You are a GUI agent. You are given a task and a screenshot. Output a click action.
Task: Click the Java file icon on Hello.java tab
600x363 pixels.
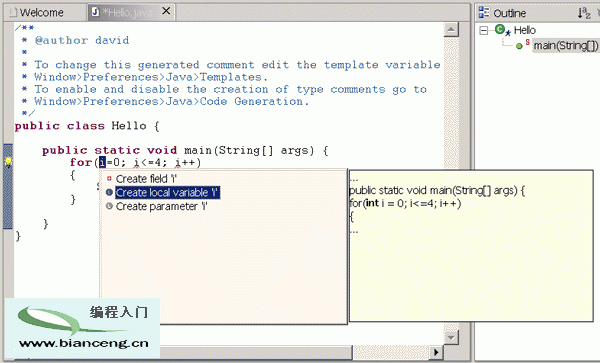click(95, 12)
